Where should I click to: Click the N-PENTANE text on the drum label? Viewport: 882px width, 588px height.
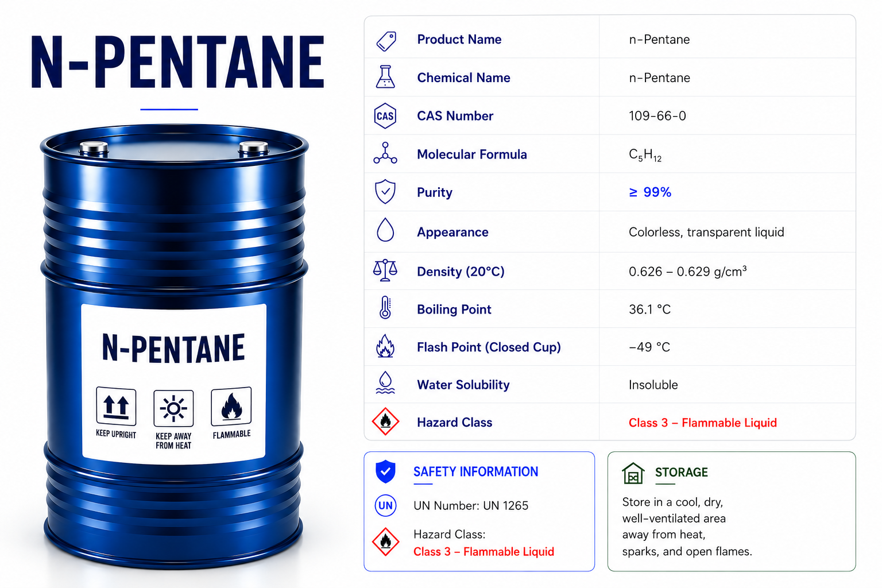(173, 348)
